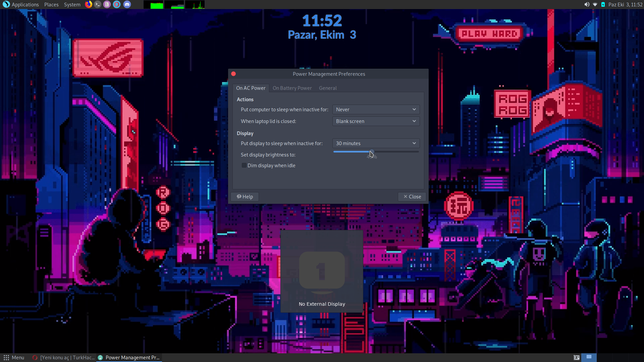This screenshot has height=362, width=644.
Task: Click the Close button in the dialog
Action: (412, 197)
